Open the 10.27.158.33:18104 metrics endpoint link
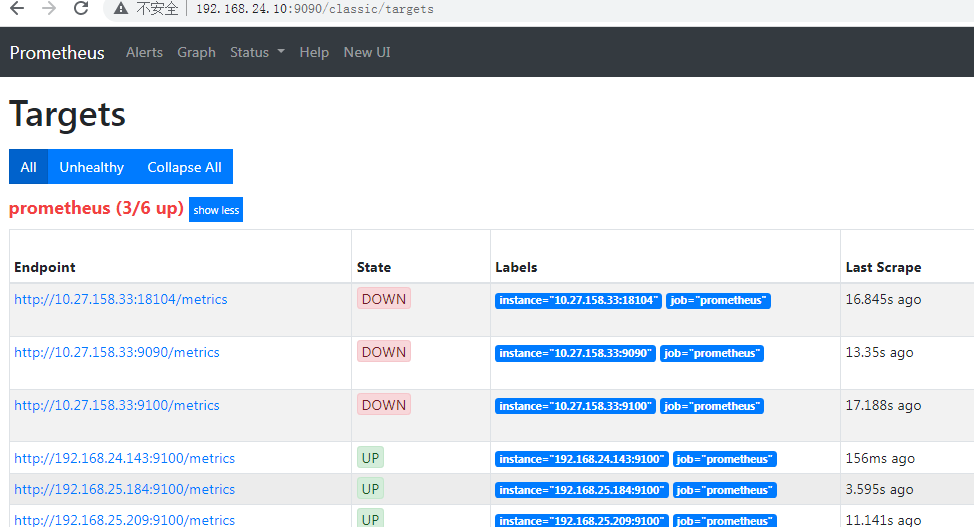The image size is (974, 527). [121, 300]
